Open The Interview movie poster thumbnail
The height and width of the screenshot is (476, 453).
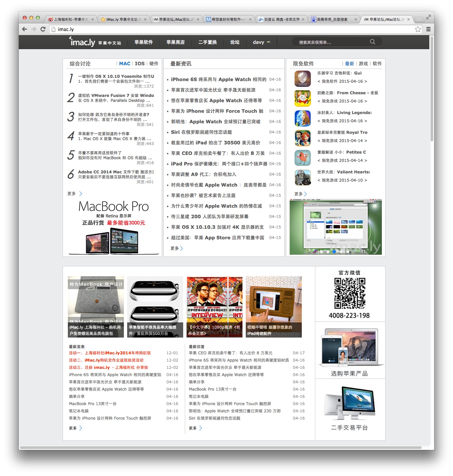click(x=214, y=307)
